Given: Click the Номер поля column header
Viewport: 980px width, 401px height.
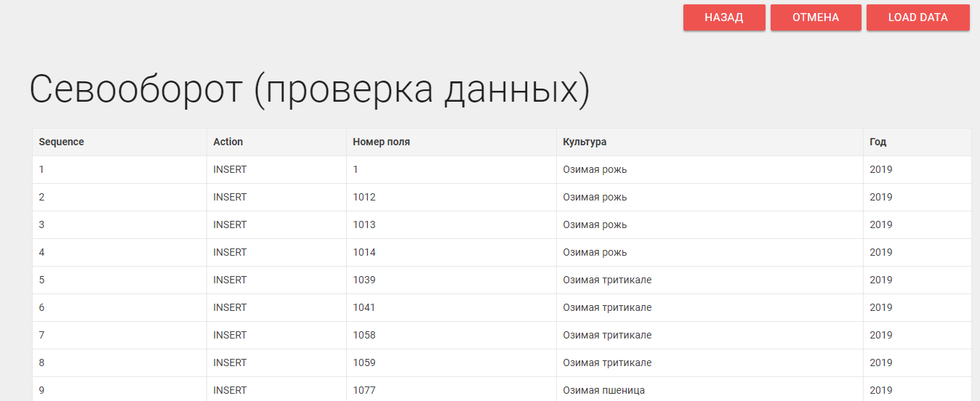Looking at the screenshot, I should click(381, 142).
